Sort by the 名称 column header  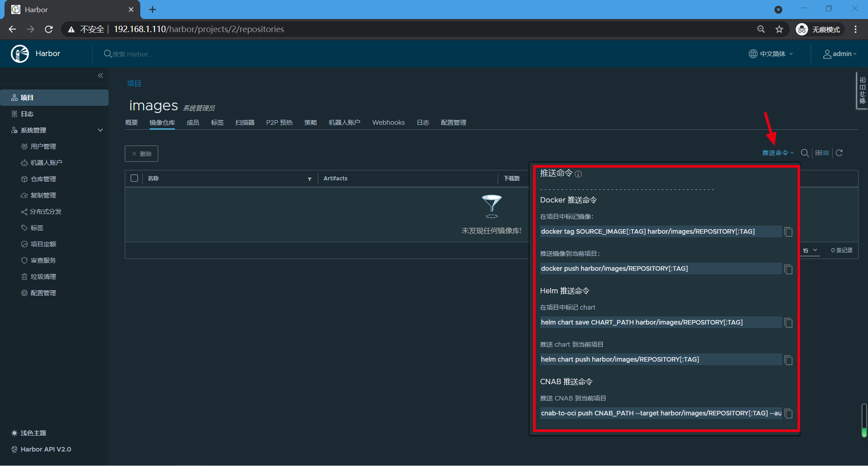pos(153,179)
